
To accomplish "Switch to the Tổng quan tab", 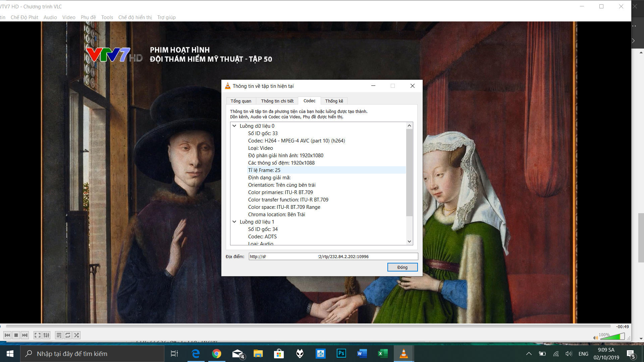I will point(241,101).
